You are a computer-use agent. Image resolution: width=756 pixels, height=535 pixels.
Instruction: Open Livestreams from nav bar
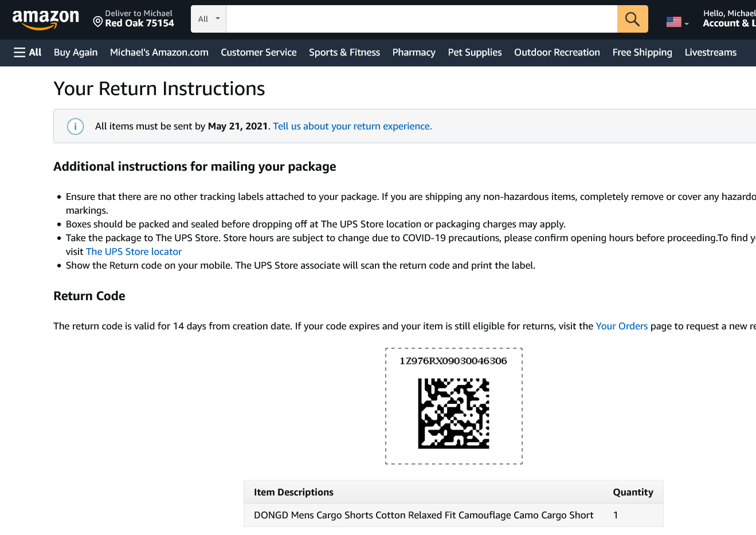[710, 53]
